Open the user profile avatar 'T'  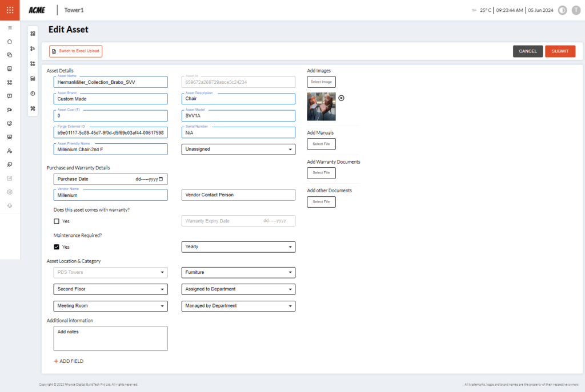pos(575,10)
